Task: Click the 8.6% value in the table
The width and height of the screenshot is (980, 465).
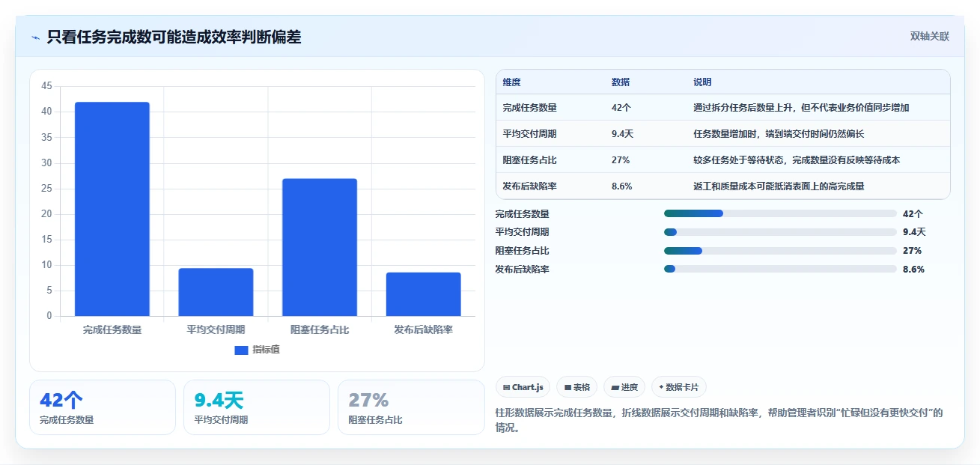Action: point(622,186)
